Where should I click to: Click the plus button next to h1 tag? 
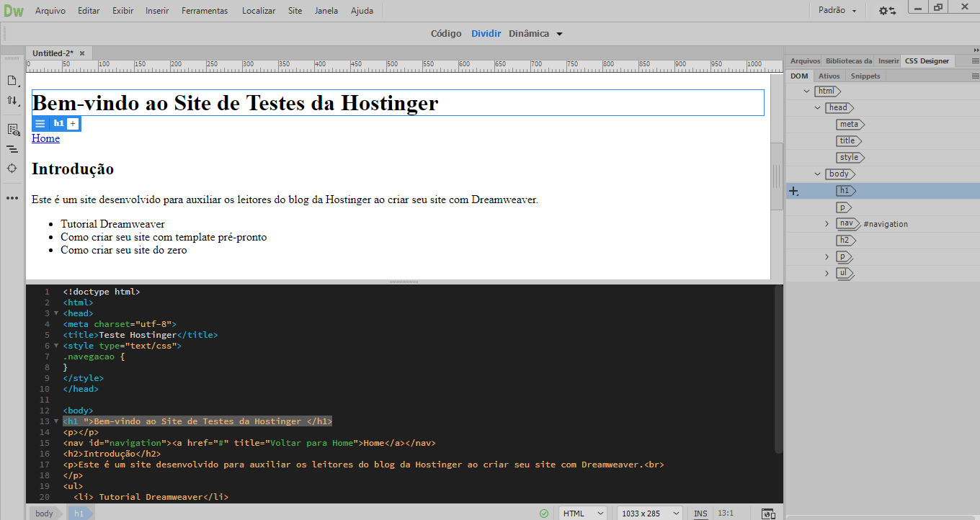(73, 124)
